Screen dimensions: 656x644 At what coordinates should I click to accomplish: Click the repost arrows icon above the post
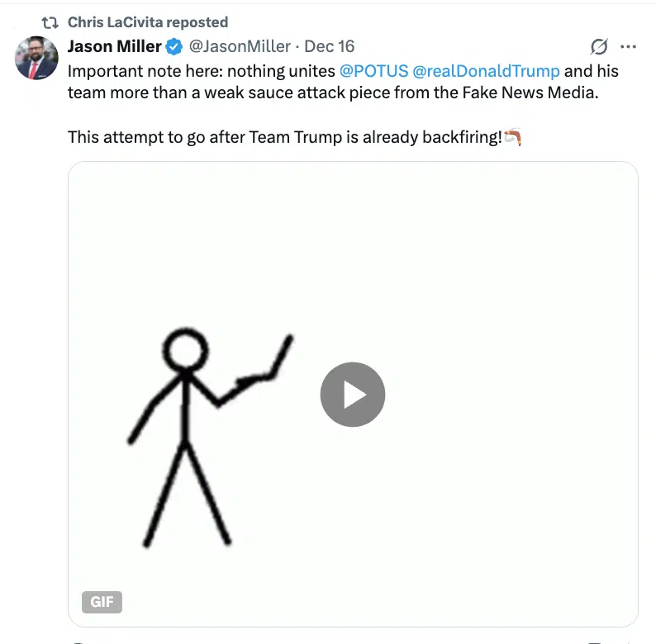[50, 22]
